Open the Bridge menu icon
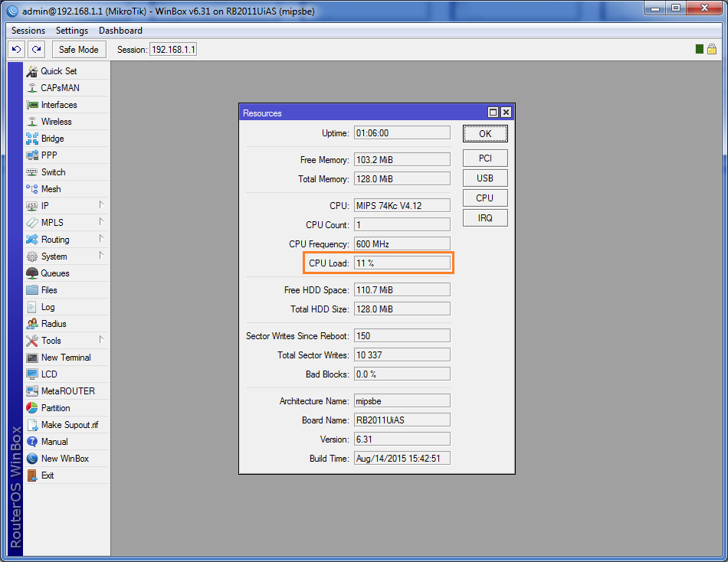The image size is (728, 562). 32,139
